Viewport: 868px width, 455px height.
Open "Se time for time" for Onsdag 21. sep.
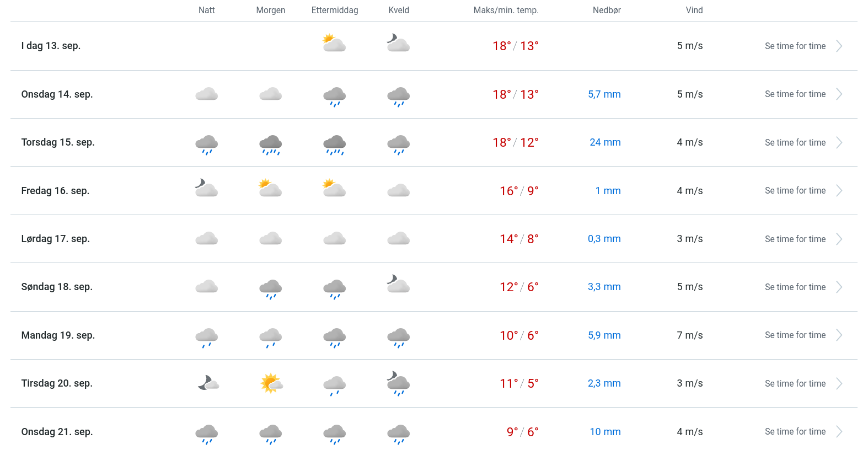coord(795,432)
